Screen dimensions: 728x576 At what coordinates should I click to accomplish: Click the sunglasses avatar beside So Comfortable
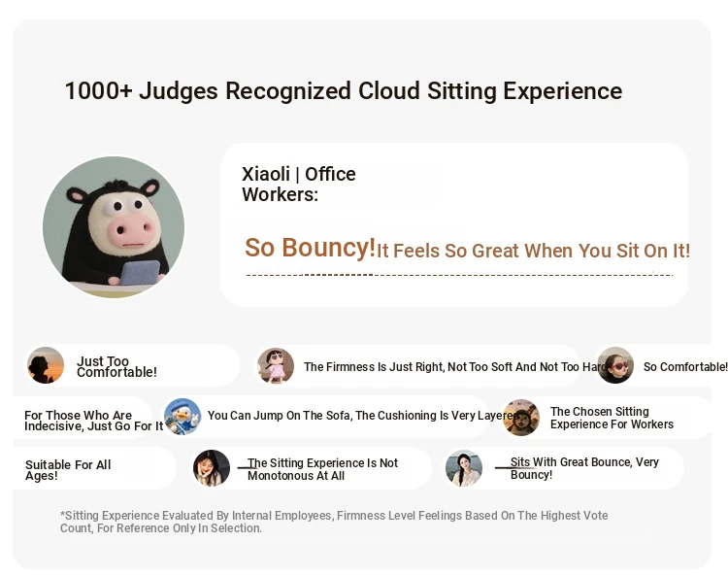[615, 366]
